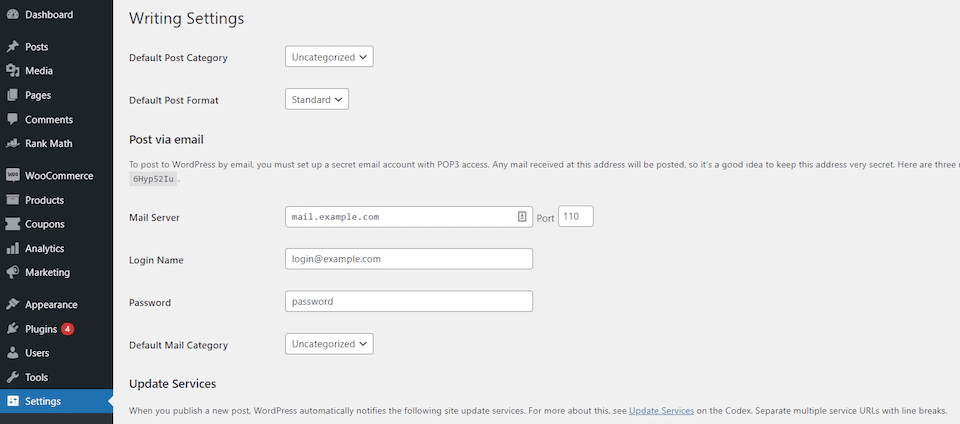The width and height of the screenshot is (960, 424).
Task: Open the Default Post Format dropdown
Action: tap(317, 99)
